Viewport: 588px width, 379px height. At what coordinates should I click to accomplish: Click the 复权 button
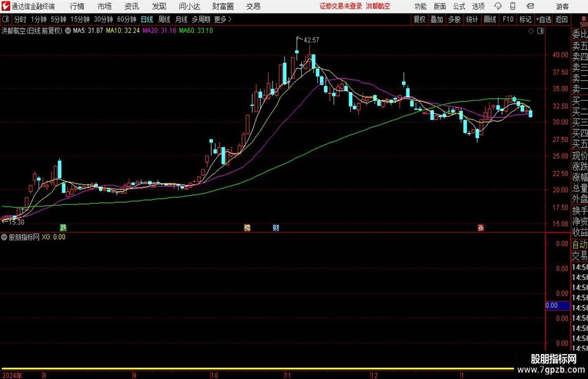tap(419, 19)
